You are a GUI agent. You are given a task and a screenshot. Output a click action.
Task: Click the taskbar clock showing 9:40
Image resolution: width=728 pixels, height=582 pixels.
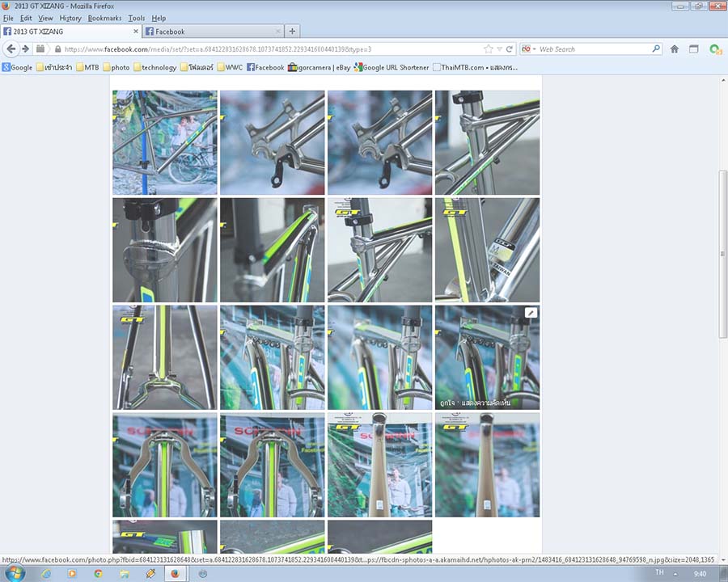[700, 574]
